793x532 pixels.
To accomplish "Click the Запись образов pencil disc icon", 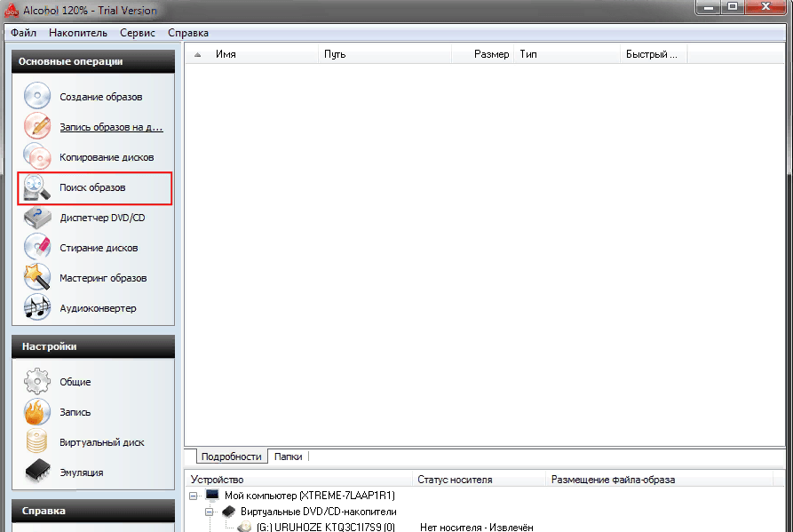I will coord(37,126).
